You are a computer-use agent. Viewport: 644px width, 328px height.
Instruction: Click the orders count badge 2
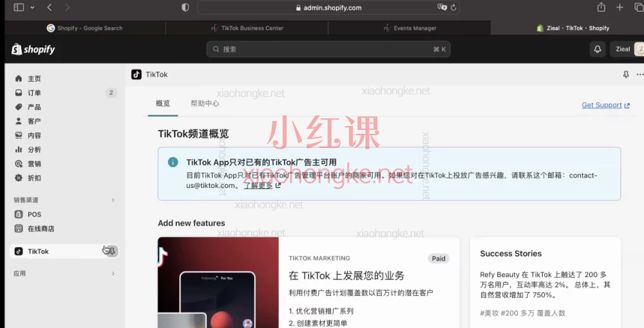tap(111, 93)
